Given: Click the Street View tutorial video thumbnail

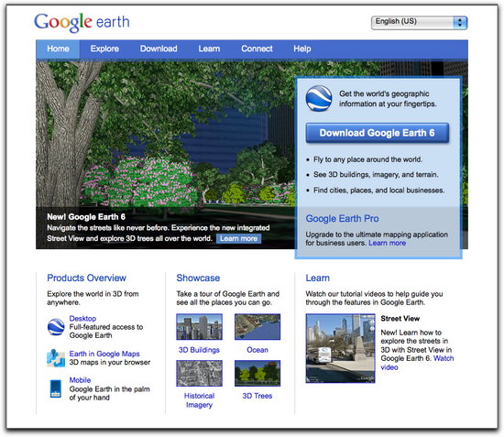Looking at the screenshot, I should click(x=340, y=348).
